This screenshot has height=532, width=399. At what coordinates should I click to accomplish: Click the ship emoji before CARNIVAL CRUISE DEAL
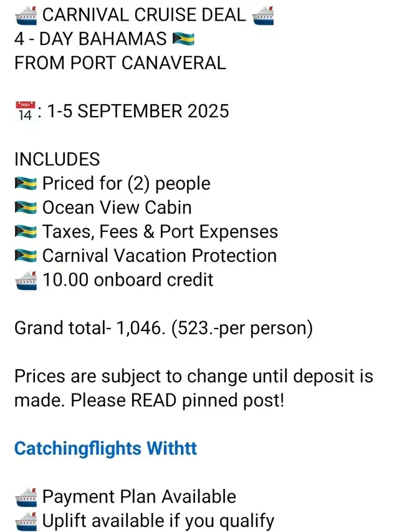pos(26,16)
